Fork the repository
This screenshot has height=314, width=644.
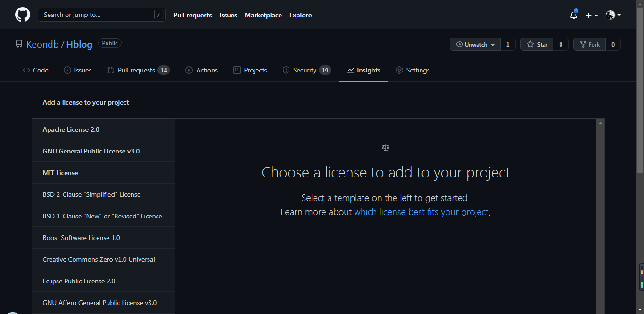pos(589,45)
